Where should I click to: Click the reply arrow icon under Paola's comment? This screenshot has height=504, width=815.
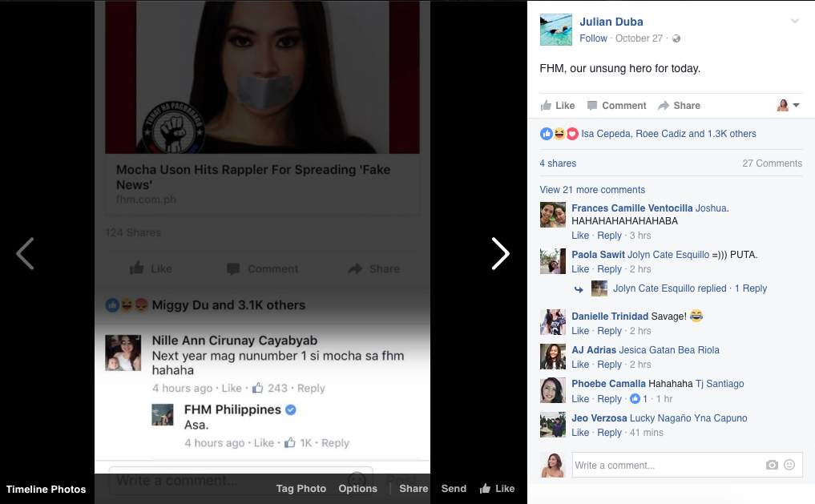pos(579,289)
